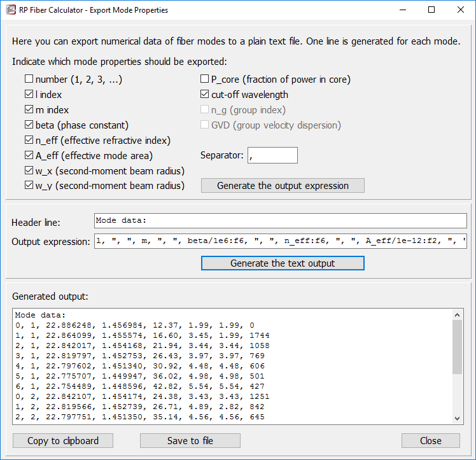Click output row ending in 769
The height and width of the screenshot is (460, 476).
coord(140,356)
